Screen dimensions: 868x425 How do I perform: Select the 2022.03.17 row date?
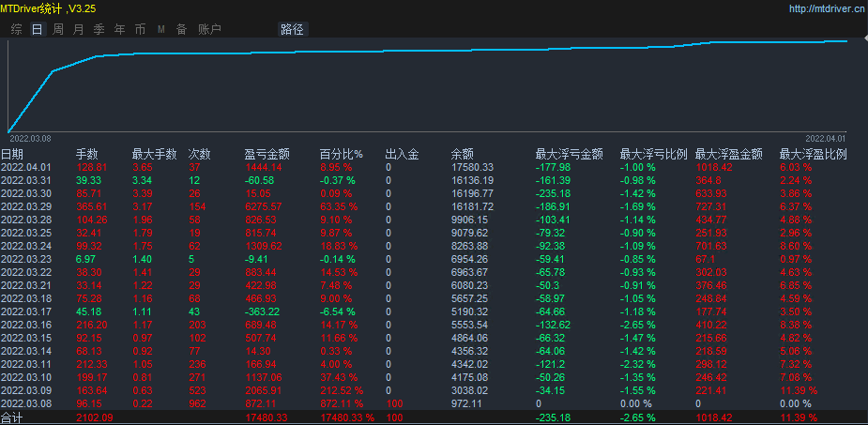[x=25, y=311]
